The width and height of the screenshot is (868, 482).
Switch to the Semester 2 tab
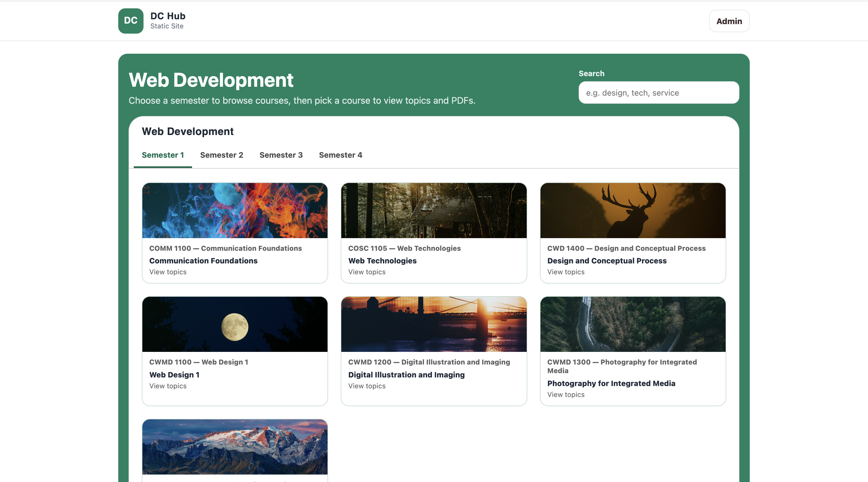221,155
